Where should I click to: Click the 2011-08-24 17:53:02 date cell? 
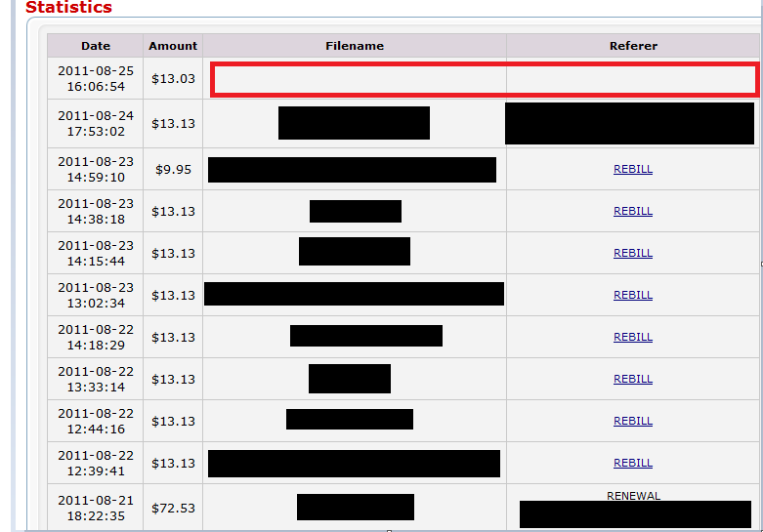(96, 123)
